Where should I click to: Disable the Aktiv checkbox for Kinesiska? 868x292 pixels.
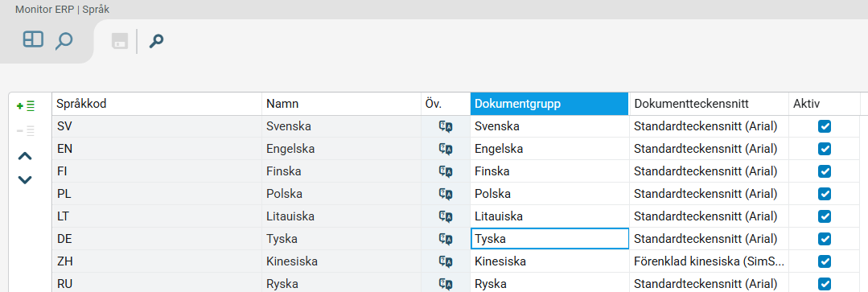(825, 261)
